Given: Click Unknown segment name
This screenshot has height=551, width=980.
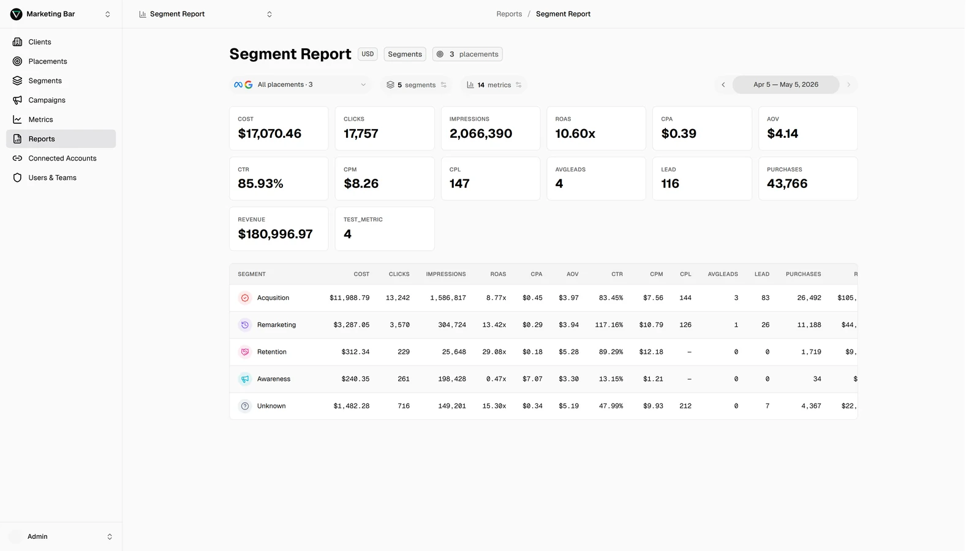Looking at the screenshot, I should tap(271, 406).
